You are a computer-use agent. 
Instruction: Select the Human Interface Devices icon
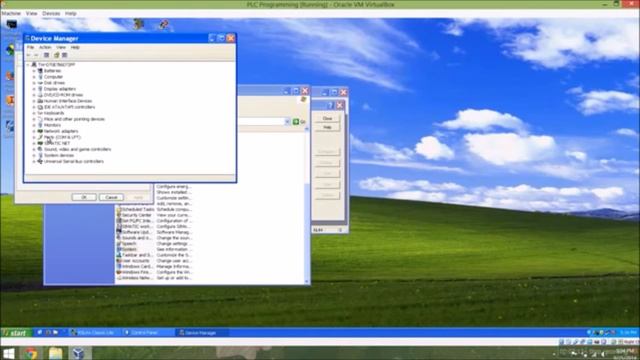40,101
